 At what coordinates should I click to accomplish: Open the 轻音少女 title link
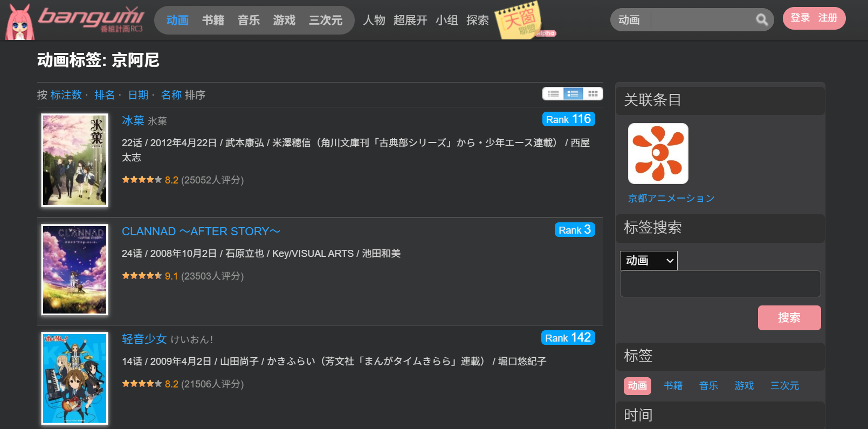(x=144, y=339)
